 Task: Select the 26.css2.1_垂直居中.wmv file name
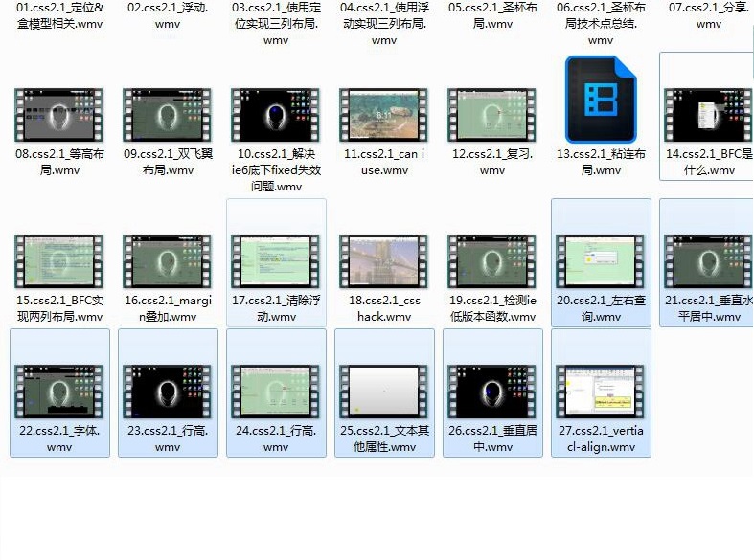492,438
